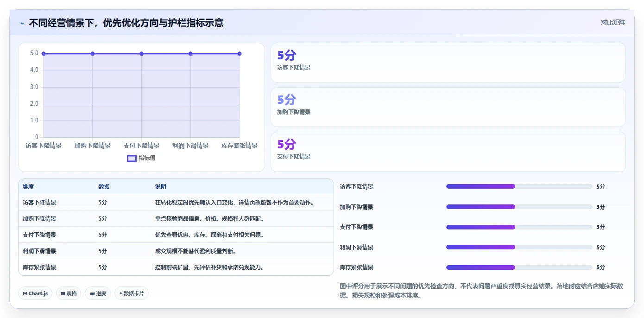The image size is (644, 318).
Task: Click the 利润下滑情景 label beside its progress bar
Action: pos(356,248)
